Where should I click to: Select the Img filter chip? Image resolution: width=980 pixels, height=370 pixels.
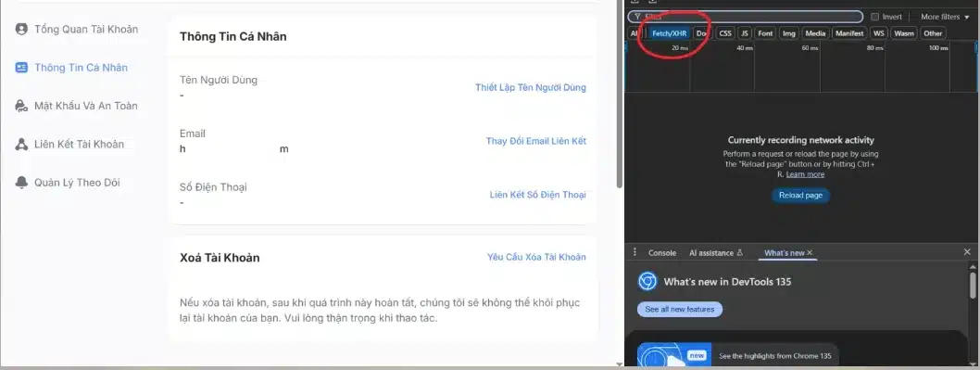click(789, 33)
